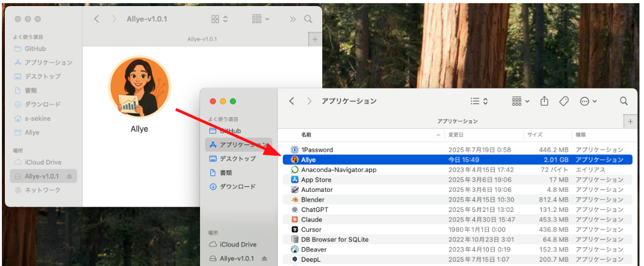This screenshot has height=266, width=644.
Task: Select the DB Browser for SQLite row
Action: 457,239
